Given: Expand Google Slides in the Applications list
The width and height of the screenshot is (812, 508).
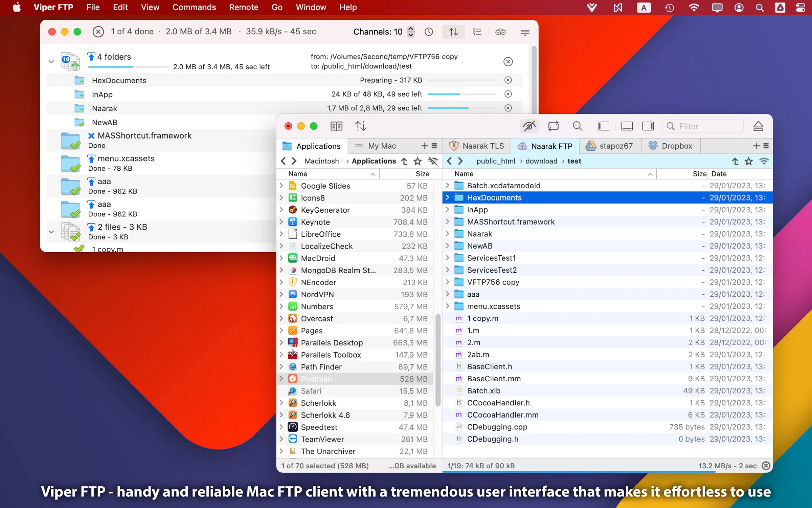Looking at the screenshot, I should [281, 186].
